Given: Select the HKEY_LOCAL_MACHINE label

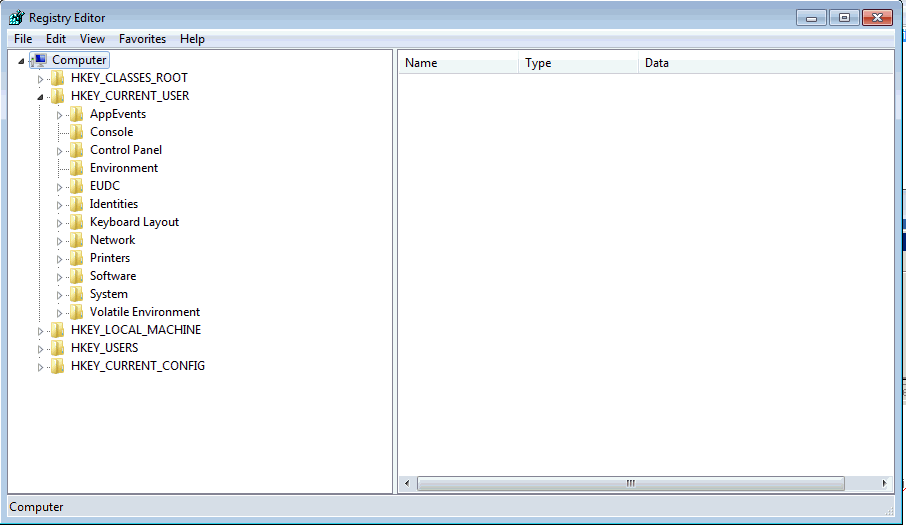Looking at the screenshot, I should (x=136, y=330).
